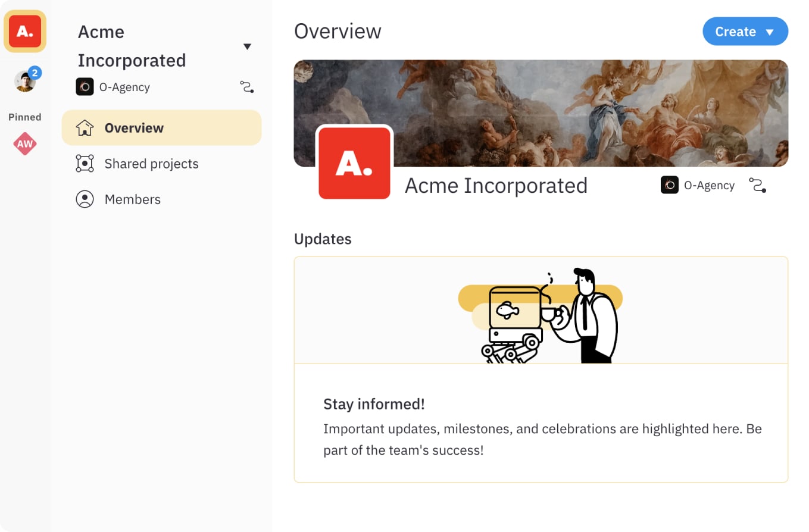Click the Acme Incorporated name in sidebar header
809x532 pixels.
coord(132,46)
